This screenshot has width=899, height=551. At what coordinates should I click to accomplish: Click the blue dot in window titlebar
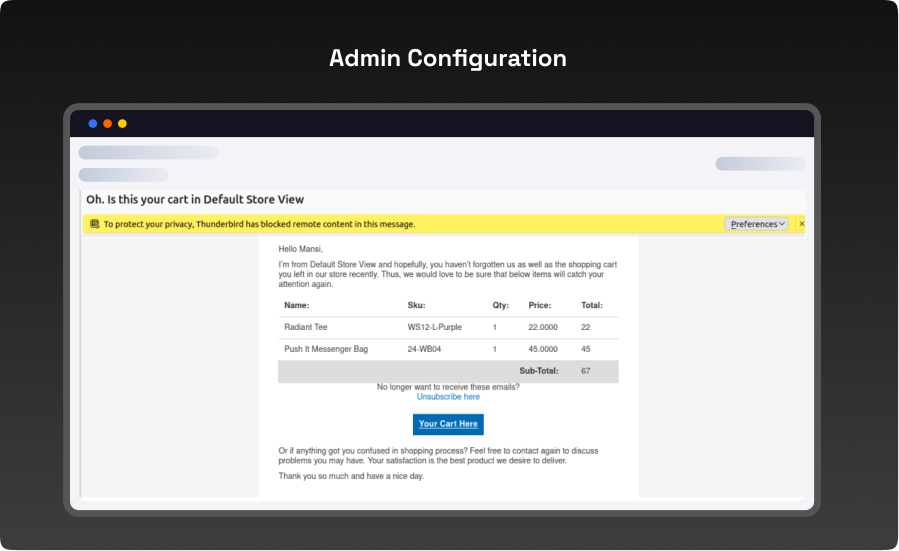click(x=93, y=124)
